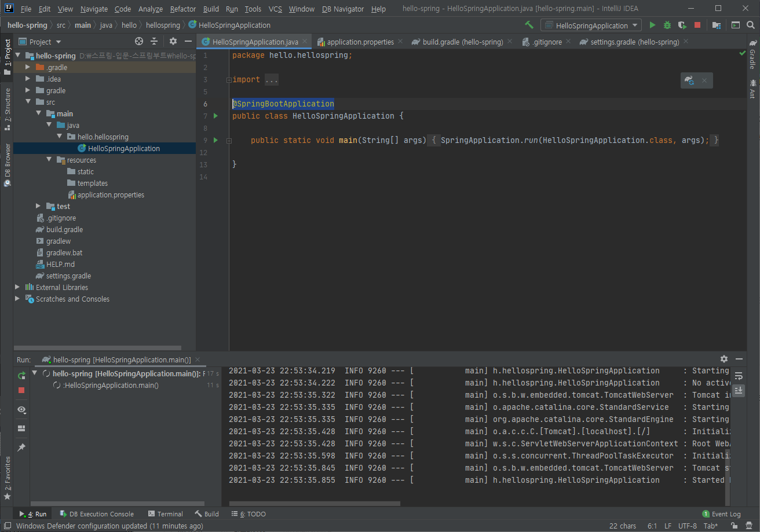Expand Scratches and Consoles node
The width and height of the screenshot is (760, 532).
coord(17,299)
